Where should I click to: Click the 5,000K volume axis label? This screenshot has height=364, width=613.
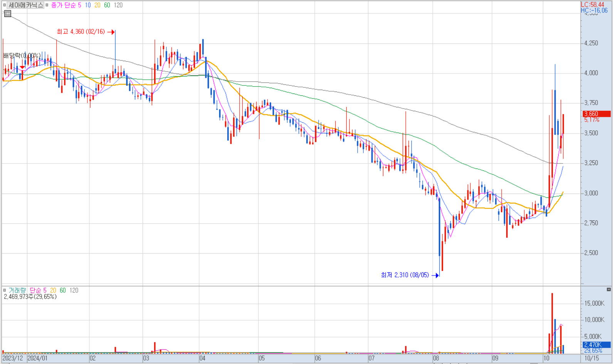coord(593,337)
